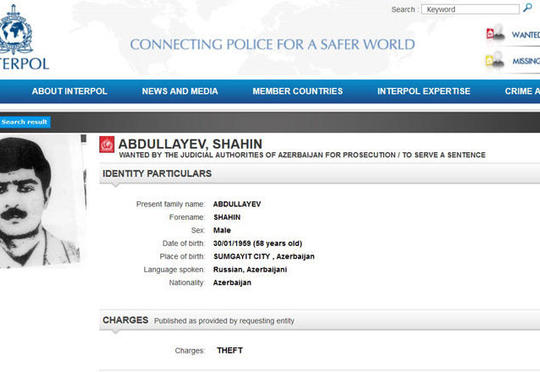Click the Wanted link text

(x=526, y=35)
